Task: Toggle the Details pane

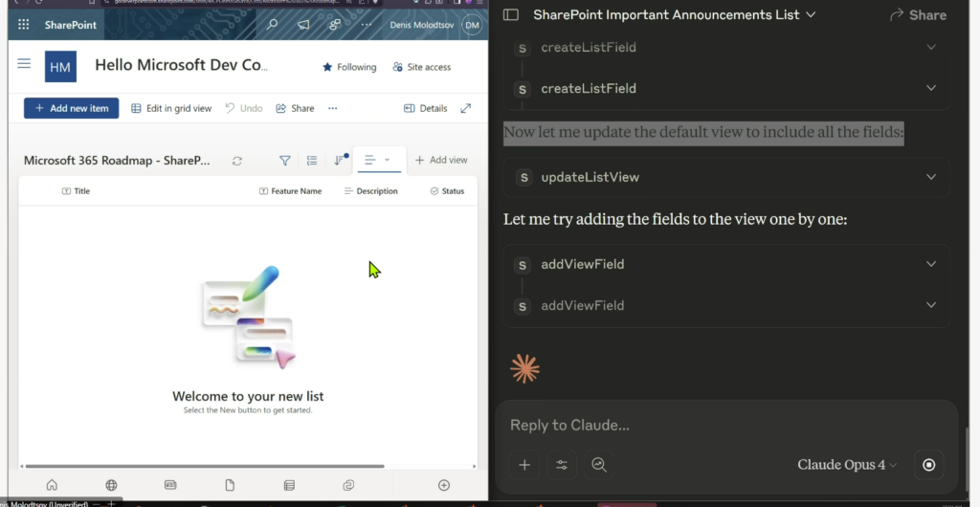Action: (x=426, y=108)
